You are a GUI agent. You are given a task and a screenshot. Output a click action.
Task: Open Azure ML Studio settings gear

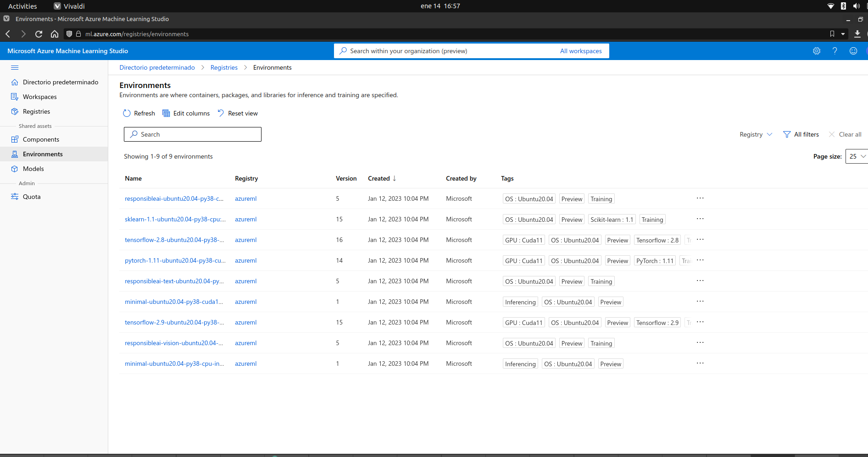817,51
